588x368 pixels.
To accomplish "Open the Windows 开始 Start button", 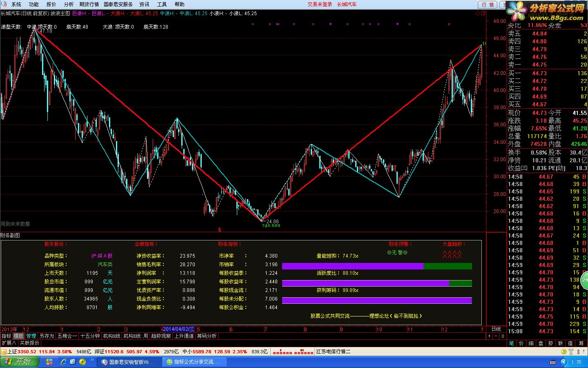I will [20, 362].
